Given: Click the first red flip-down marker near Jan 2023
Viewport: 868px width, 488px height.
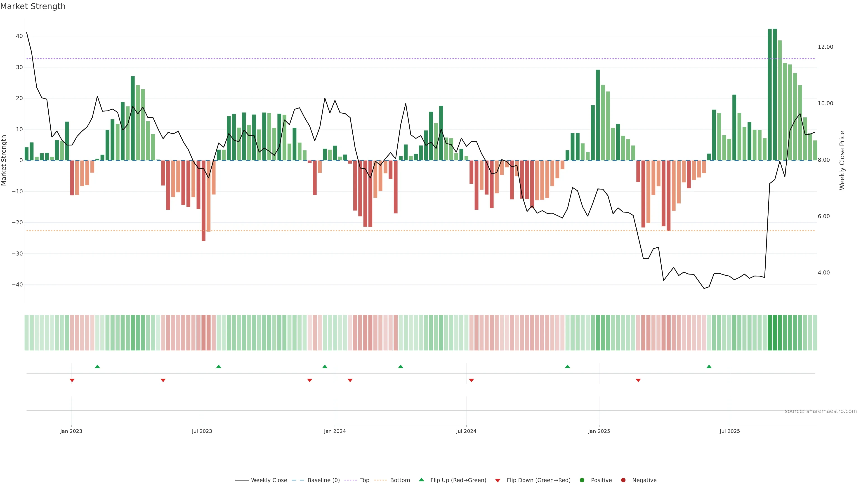Looking at the screenshot, I should (72, 380).
